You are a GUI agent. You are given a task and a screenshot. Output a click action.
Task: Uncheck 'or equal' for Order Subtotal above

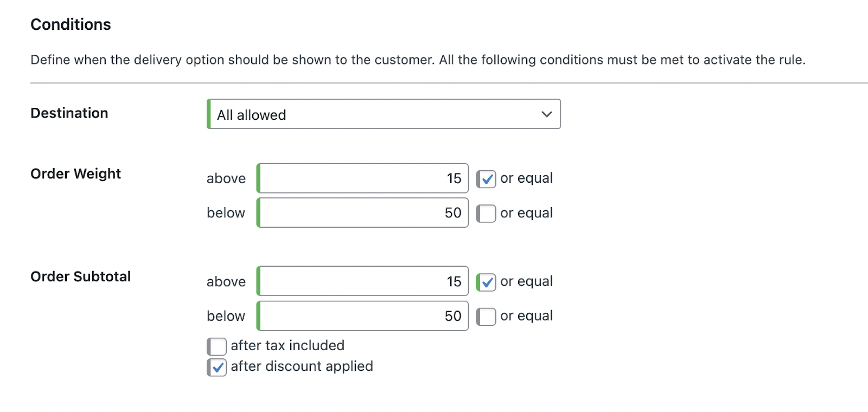(x=486, y=281)
